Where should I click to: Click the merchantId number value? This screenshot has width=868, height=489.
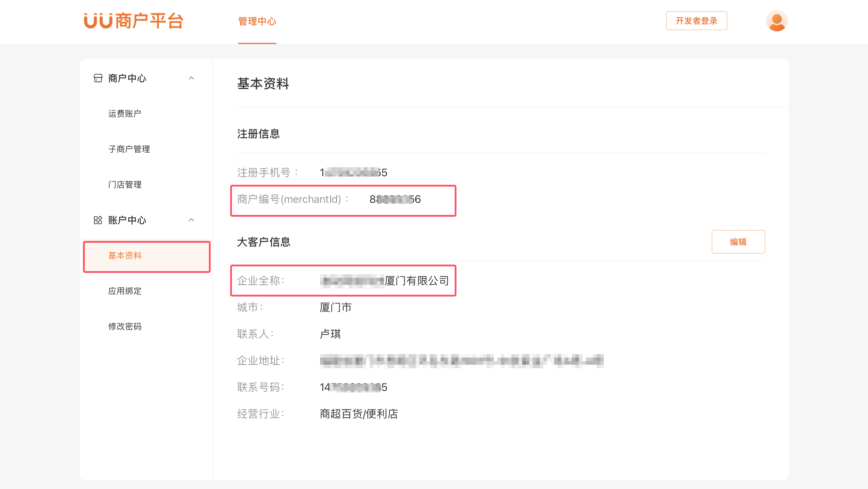pos(395,199)
